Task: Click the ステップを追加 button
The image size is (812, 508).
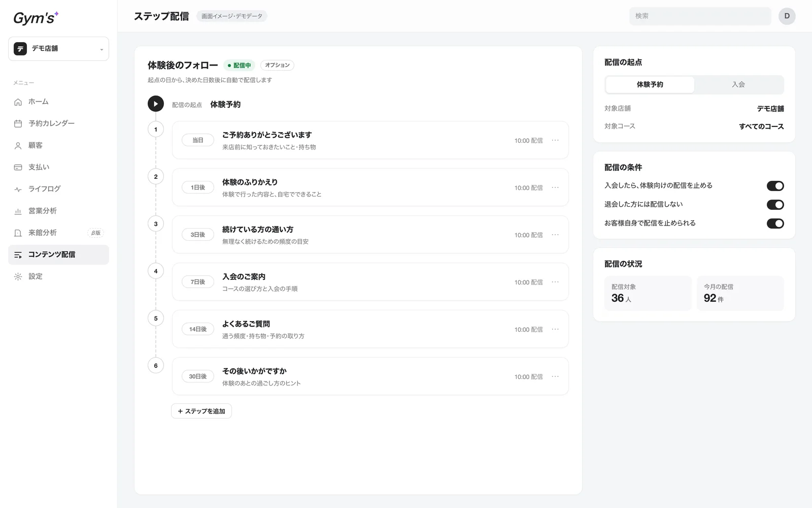Action: [201, 411]
